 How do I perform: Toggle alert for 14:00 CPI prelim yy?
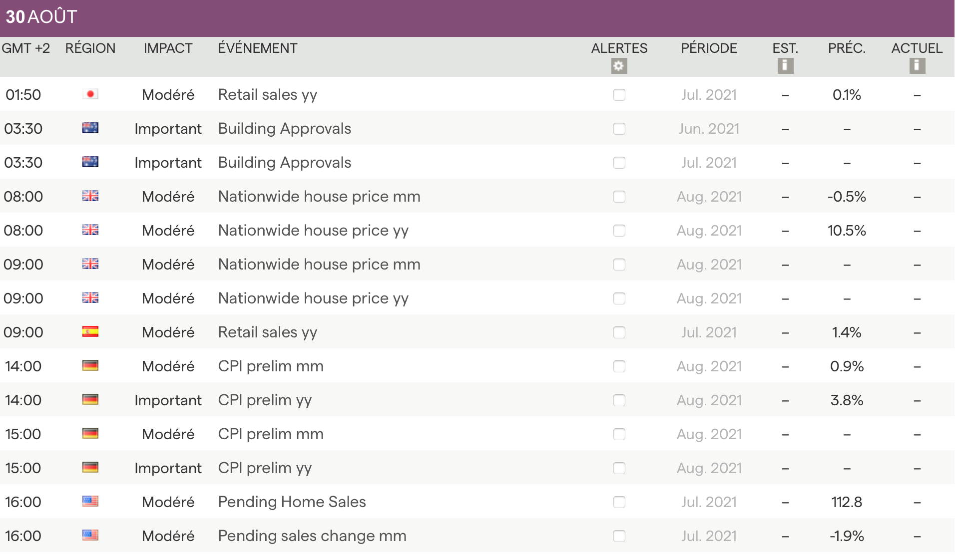[619, 400]
